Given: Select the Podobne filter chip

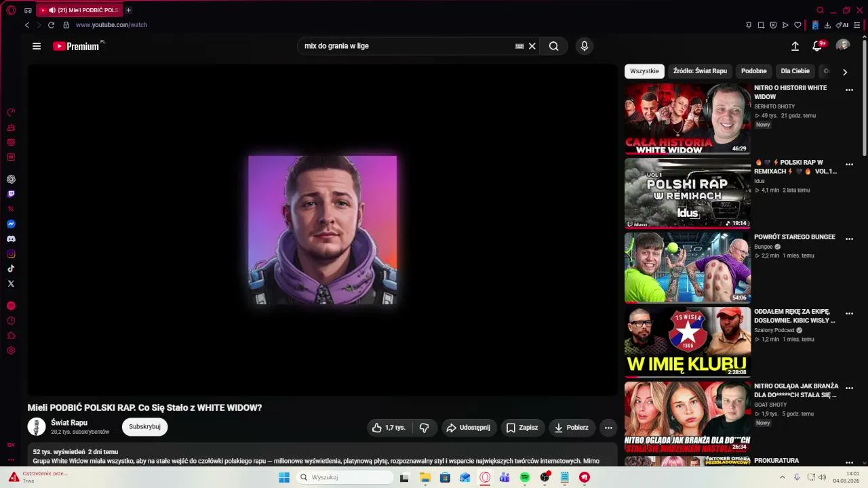Looking at the screenshot, I should (754, 71).
